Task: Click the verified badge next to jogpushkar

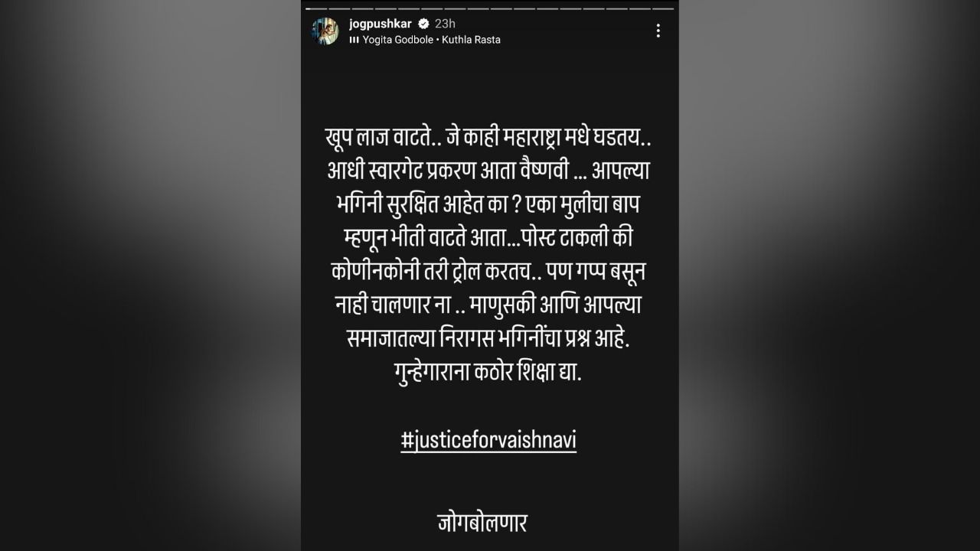Action: [423, 24]
